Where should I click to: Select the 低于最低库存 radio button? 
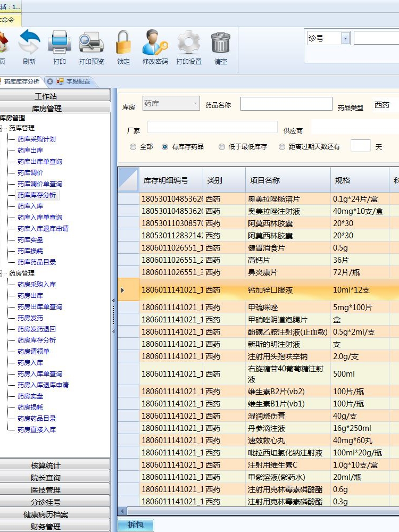221,147
